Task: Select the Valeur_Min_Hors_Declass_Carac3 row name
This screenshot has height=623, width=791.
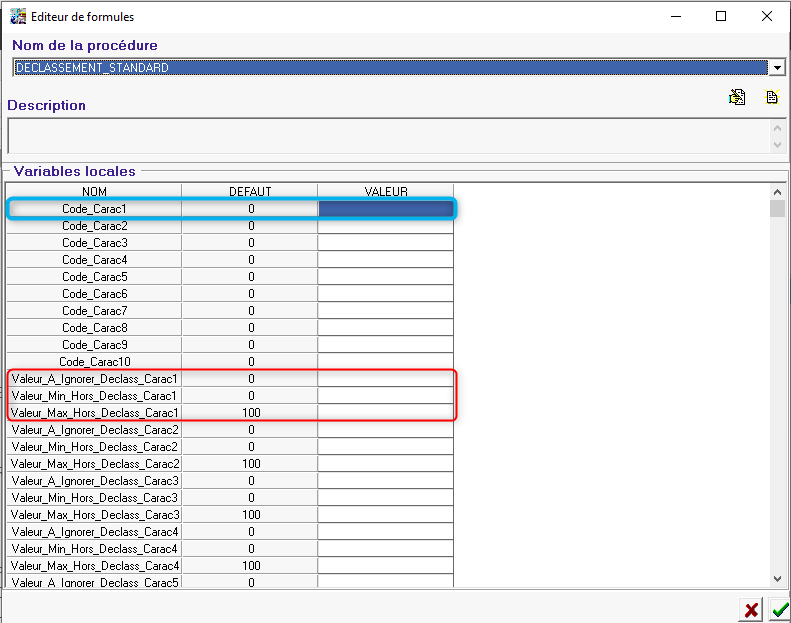Action: click(x=94, y=498)
